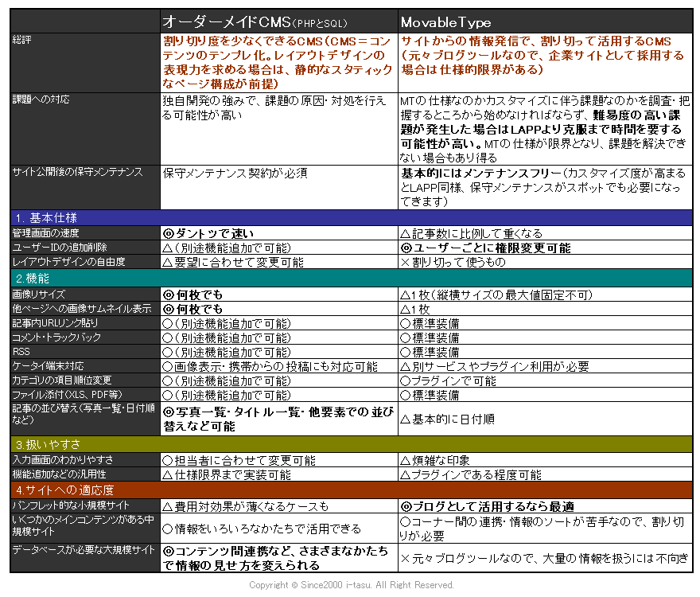Click the 画像リサイズ row label
The height and width of the screenshot is (597, 700).
click(x=39, y=294)
